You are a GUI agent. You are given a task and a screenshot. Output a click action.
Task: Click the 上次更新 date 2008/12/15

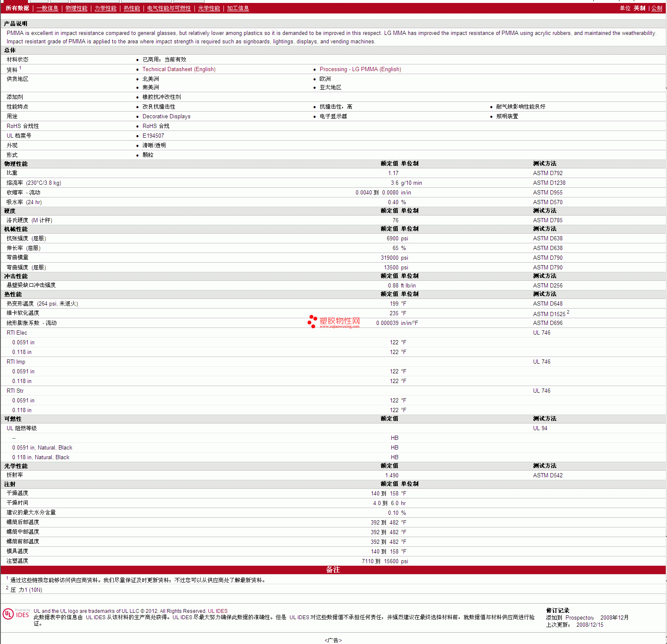click(590, 625)
